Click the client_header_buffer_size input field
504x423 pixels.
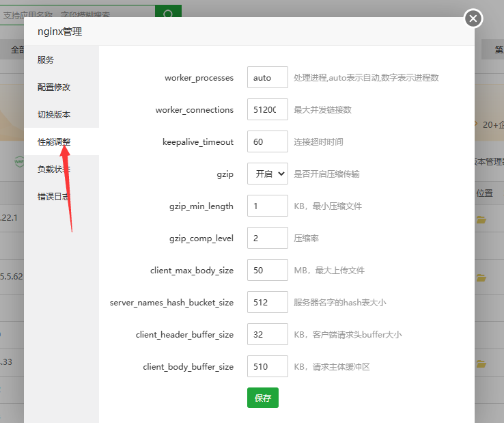point(268,335)
